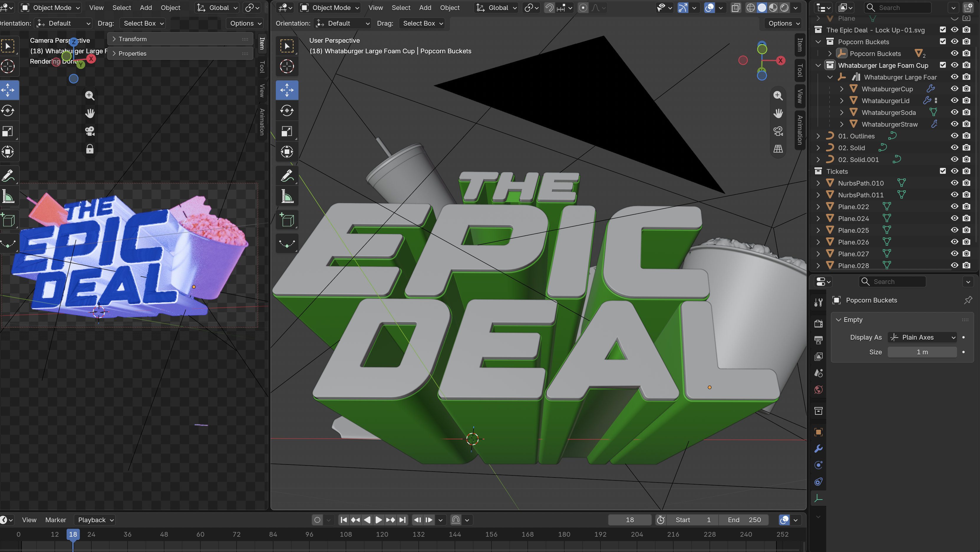Open the shading options dropdown arrow
Viewport: 980px width, 552px height.
coord(796,8)
